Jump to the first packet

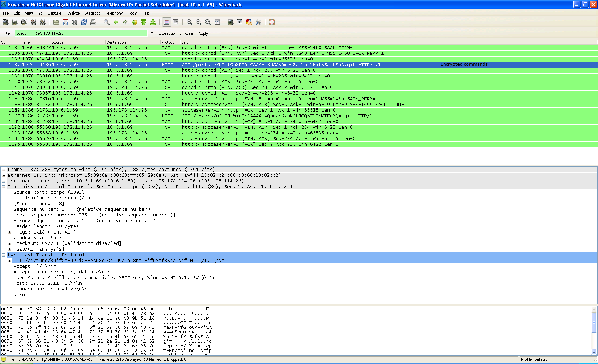click(144, 22)
